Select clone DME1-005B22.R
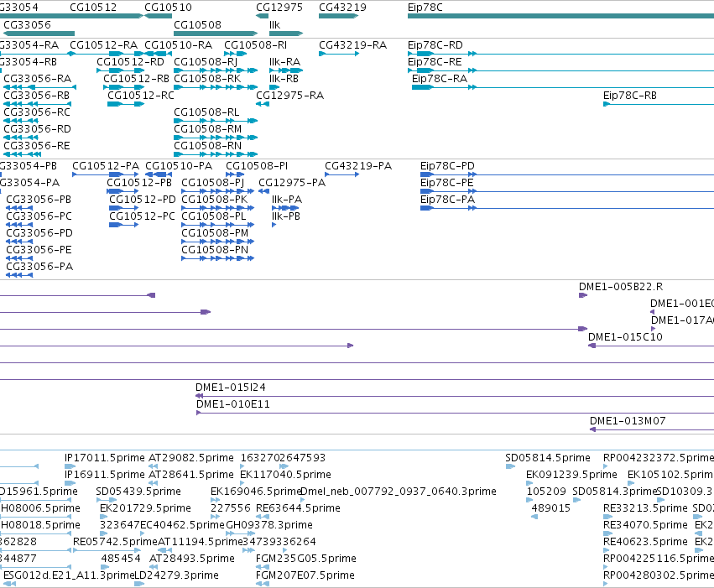The width and height of the screenshot is (714, 588). pos(621,287)
